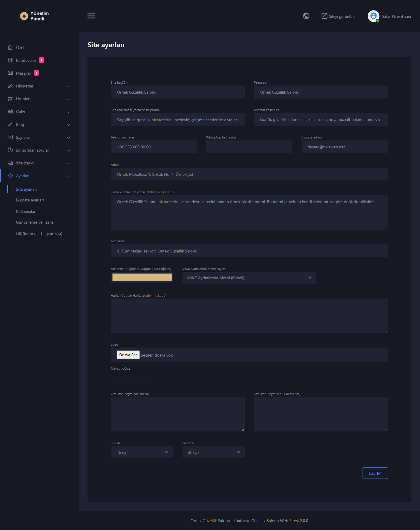Select Site ayarları submenu item

point(27,189)
